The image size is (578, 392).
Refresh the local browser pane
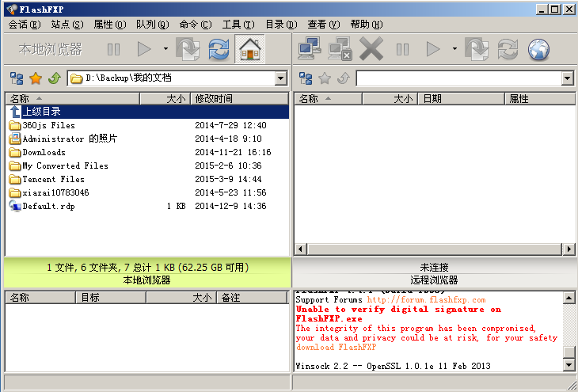219,49
